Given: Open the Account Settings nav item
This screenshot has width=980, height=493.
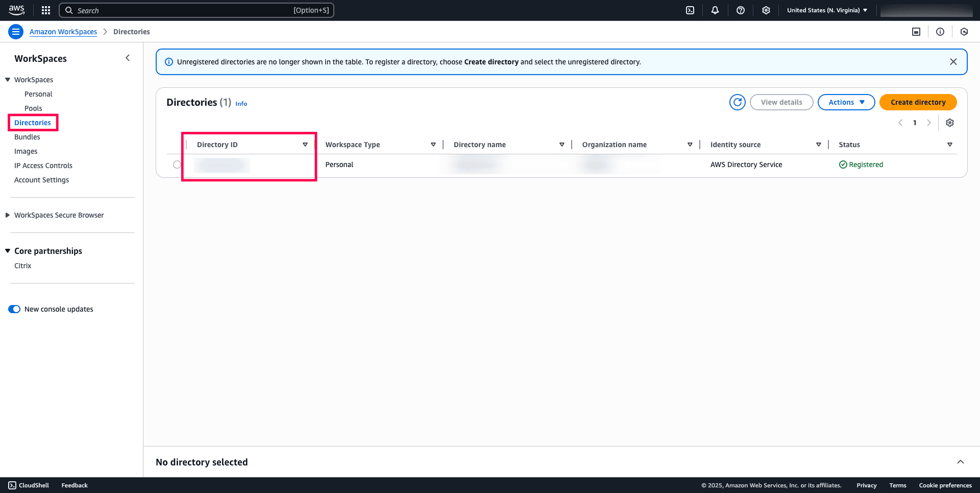Looking at the screenshot, I should pyautogui.click(x=41, y=180).
